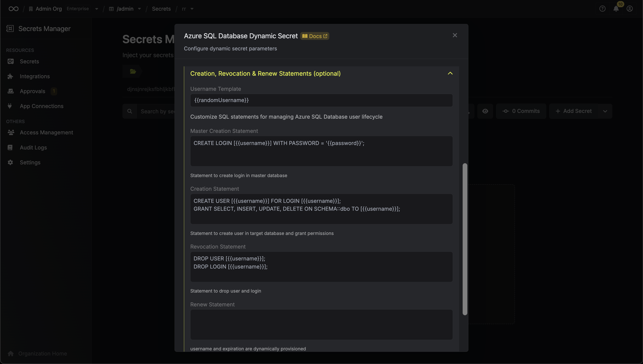
Task: Open Access Management in the sidebar
Action: (x=47, y=132)
